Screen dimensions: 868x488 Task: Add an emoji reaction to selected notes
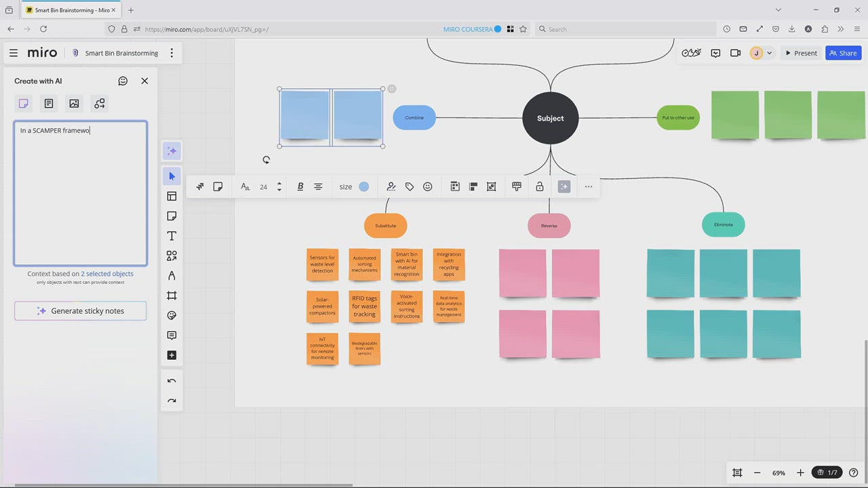tap(428, 186)
